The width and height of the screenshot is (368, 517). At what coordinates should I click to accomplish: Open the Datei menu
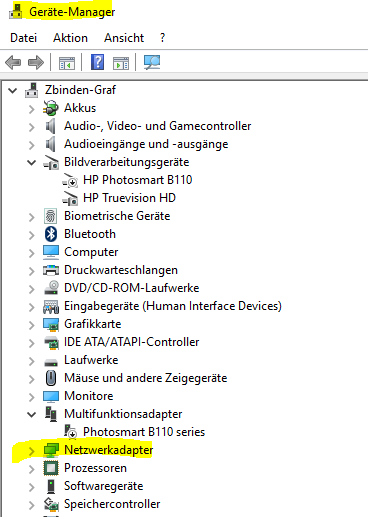click(23, 38)
